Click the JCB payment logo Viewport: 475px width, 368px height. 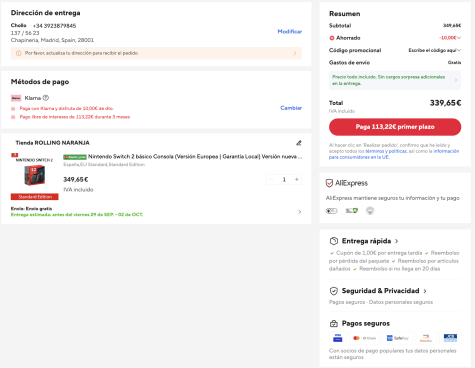point(450,338)
